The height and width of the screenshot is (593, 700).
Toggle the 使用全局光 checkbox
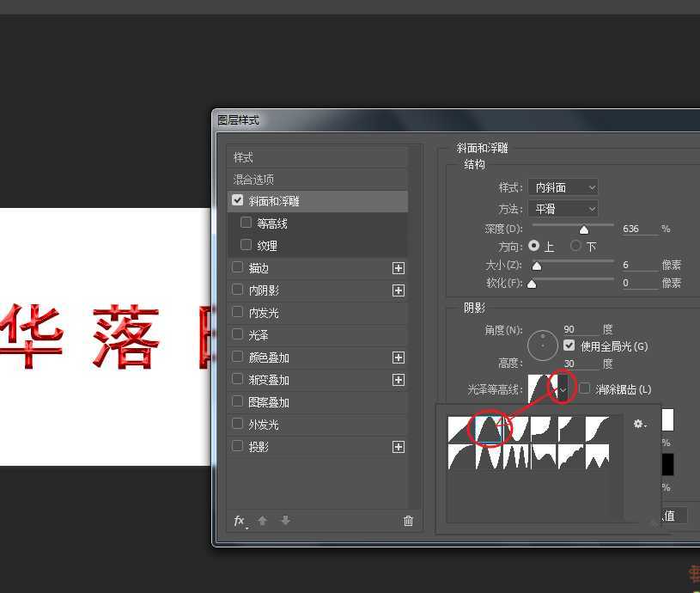569,345
